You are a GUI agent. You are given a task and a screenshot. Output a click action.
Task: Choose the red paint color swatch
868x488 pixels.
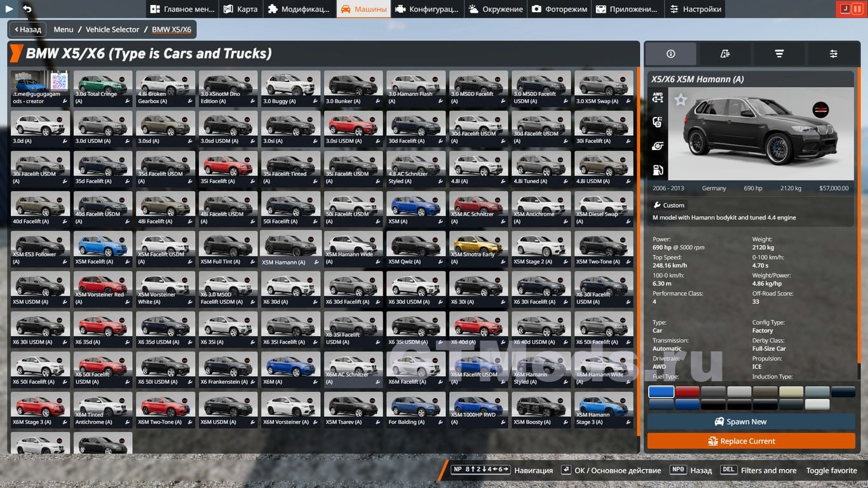687,392
